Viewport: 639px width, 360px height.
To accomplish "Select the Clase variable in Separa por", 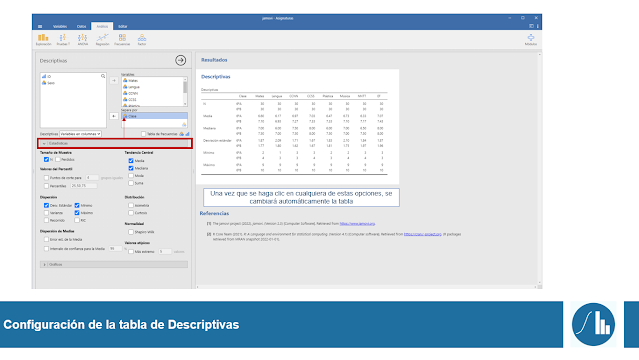I will [x=154, y=116].
